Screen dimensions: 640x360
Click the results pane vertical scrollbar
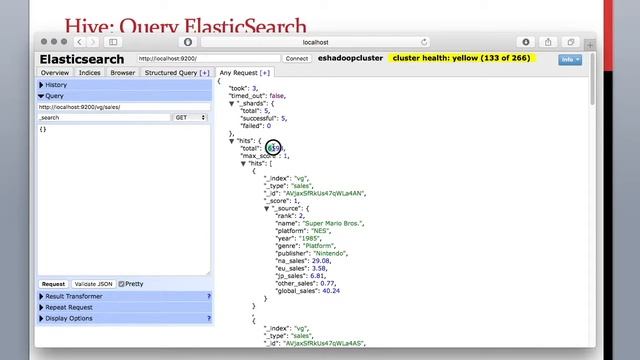coord(592,80)
